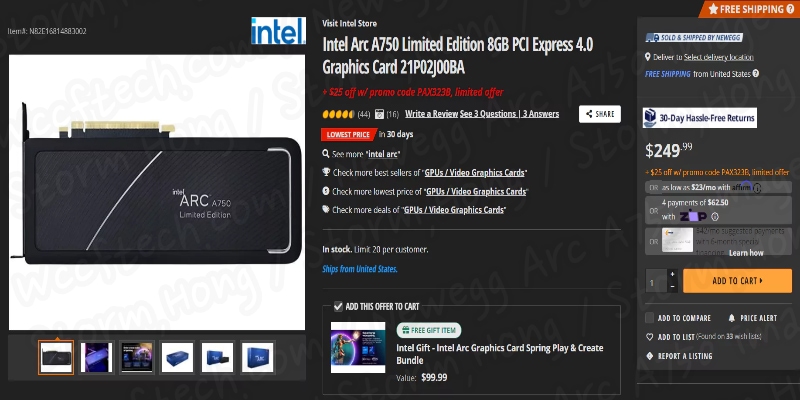Check the Add to Compare box
The width and height of the screenshot is (800, 400).
click(649, 318)
